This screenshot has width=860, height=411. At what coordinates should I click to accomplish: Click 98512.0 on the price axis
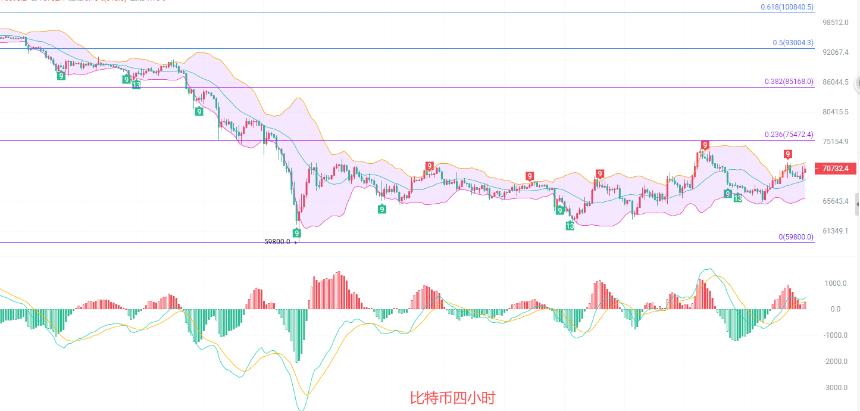pos(836,22)
